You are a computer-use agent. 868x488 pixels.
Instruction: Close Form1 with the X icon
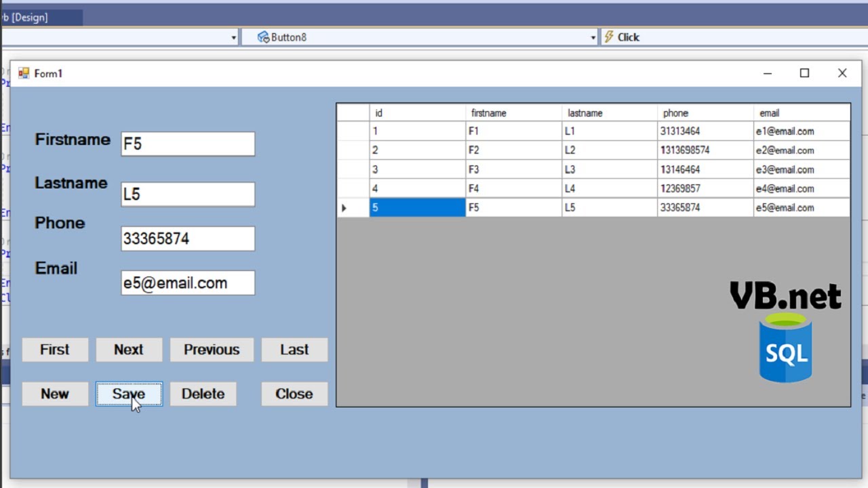coord(842,73)
